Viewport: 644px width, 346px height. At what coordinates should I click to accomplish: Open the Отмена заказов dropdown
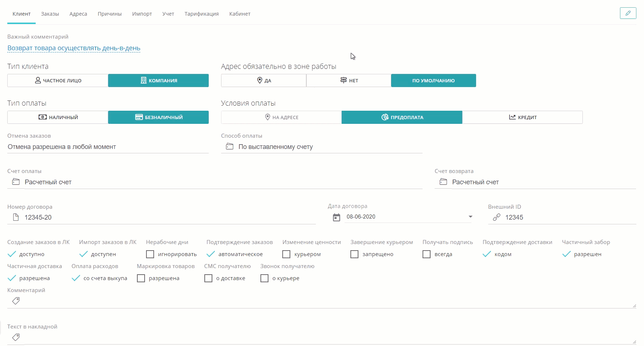(108, 147)
